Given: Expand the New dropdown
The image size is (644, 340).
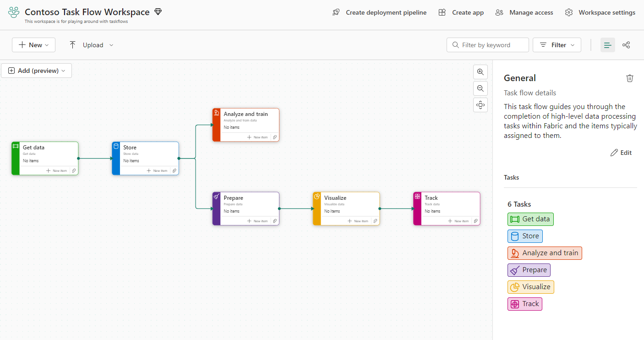Looking at the screenshot, I should (x=33, y=44).
